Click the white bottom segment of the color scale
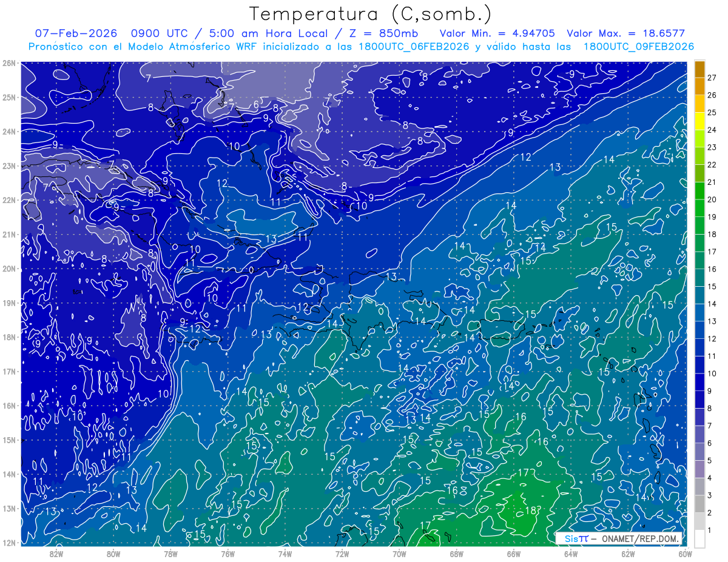The height and width of the screenshot is (562, 728). pos(700,538)
